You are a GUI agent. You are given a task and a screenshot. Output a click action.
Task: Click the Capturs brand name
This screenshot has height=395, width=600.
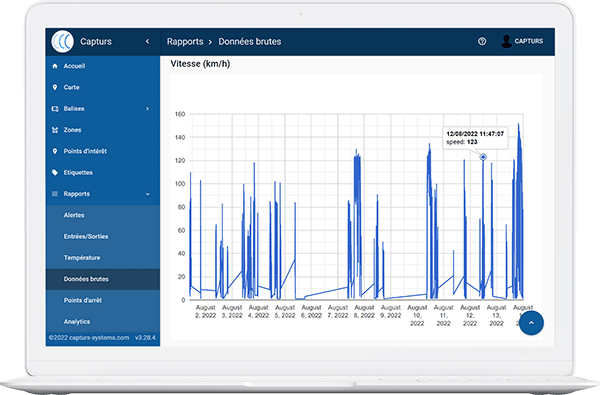[96, 41]
